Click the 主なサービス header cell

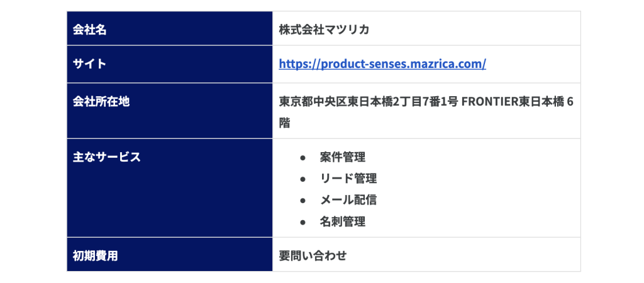(x=170, y=188)
